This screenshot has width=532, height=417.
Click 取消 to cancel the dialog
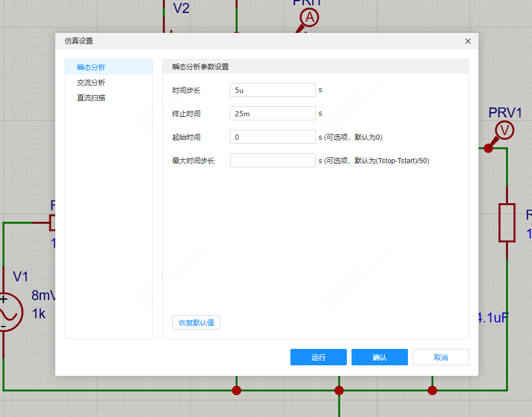coord(440,357)
